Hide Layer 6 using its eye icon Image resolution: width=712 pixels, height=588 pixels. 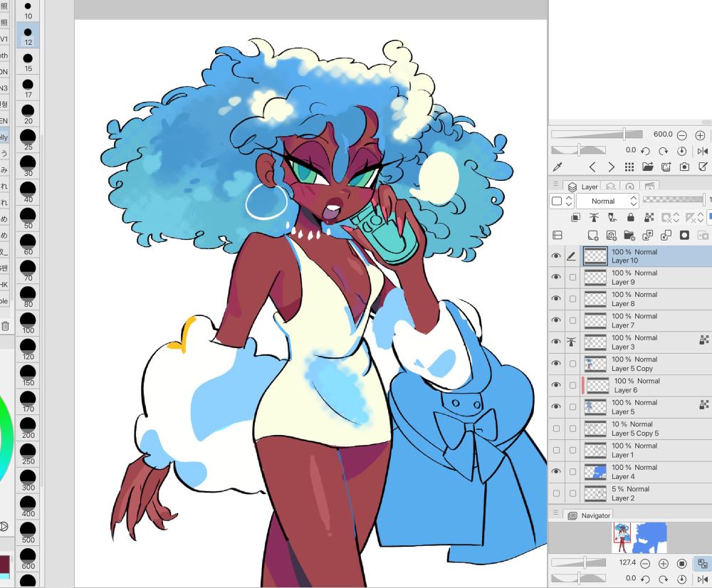point(556,384)
